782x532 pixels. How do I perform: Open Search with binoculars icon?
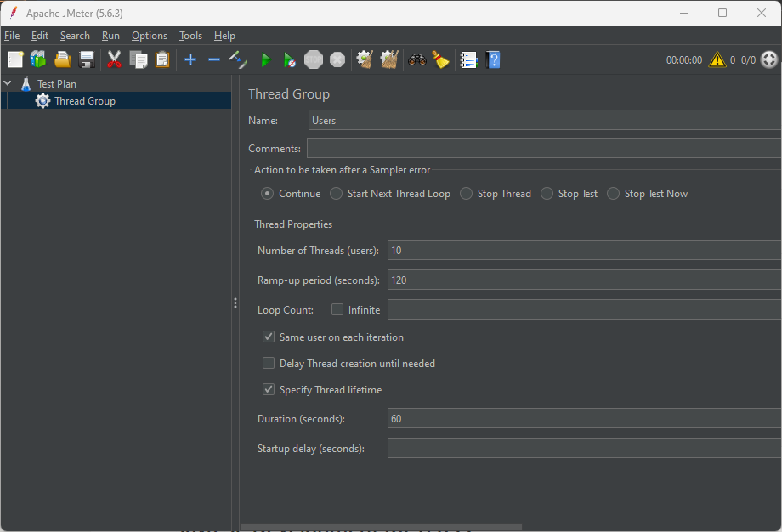click(x=417, y=59)
